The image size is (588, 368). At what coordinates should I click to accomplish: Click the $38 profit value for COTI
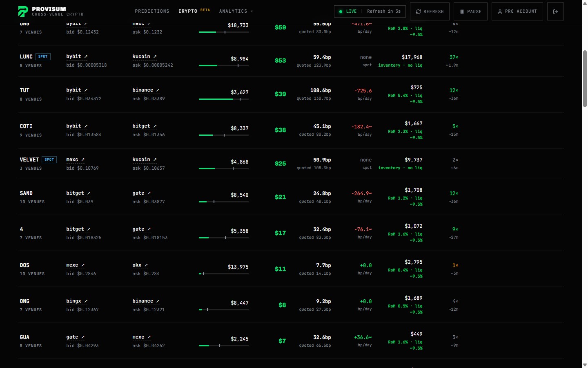pyautogui.click(x=280, y=130)
